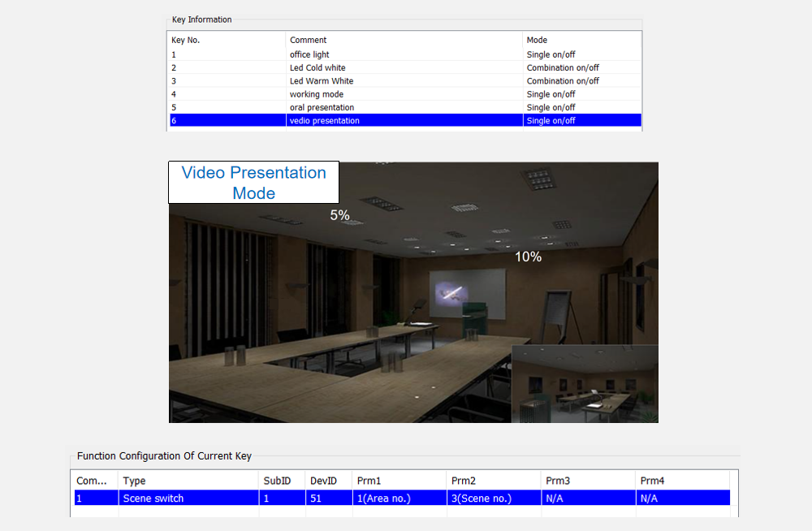Click the SubID cell '1' in function row
This screenshot has width=812, height=531.
[283, 499]
